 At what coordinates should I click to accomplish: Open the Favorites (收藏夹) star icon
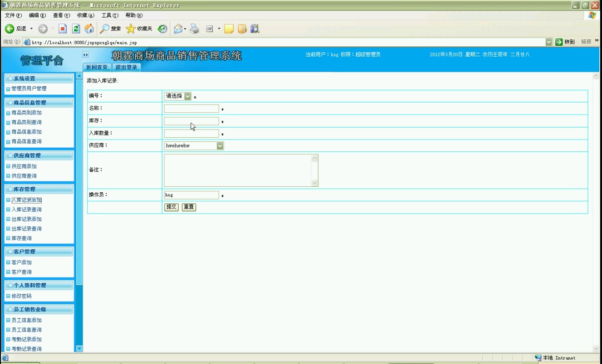click(x=131, y=29)
